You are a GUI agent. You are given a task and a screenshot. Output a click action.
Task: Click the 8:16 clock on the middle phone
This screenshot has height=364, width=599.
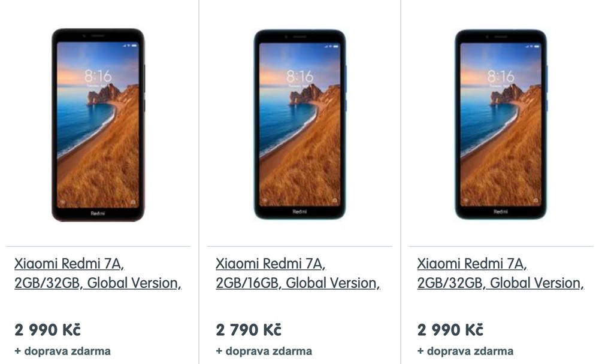coord(300,77)
